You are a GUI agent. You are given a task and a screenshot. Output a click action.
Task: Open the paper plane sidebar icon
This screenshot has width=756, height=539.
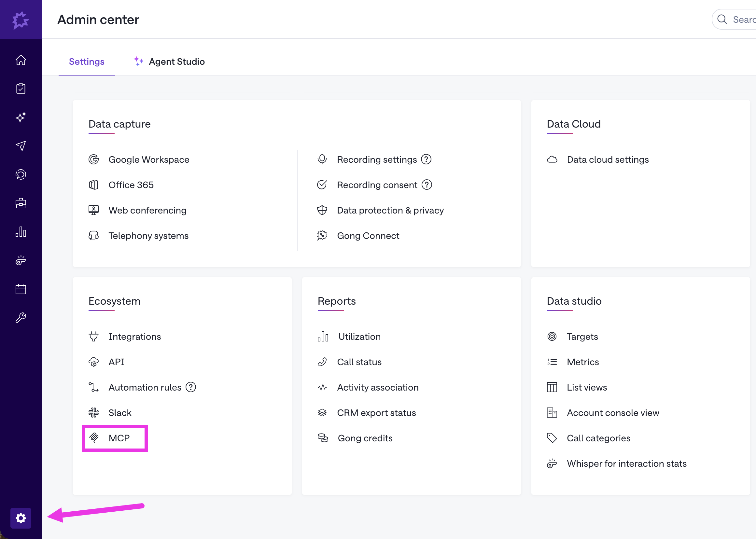tap(21, 146)
